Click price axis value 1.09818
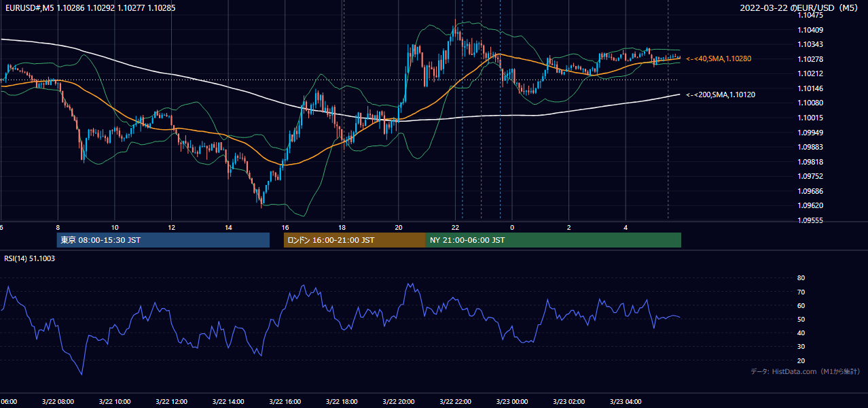The height and width of the screenshot is (408, 868). tap(810, 163)
